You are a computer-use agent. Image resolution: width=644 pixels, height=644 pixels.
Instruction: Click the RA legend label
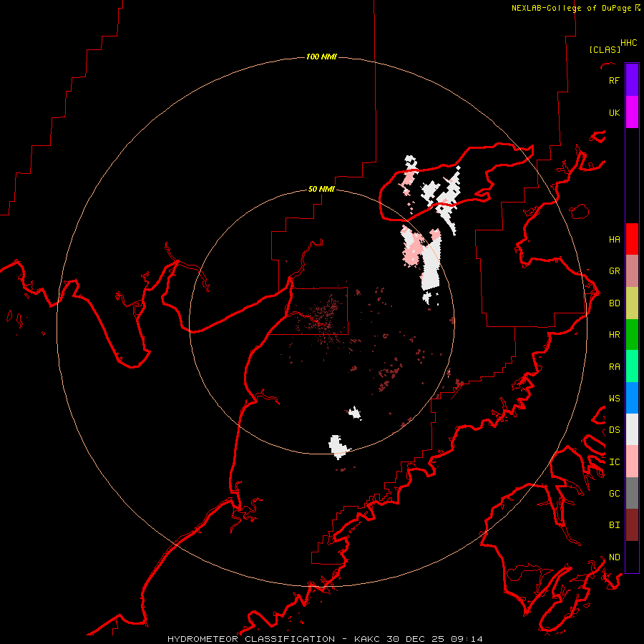[614, 367]
